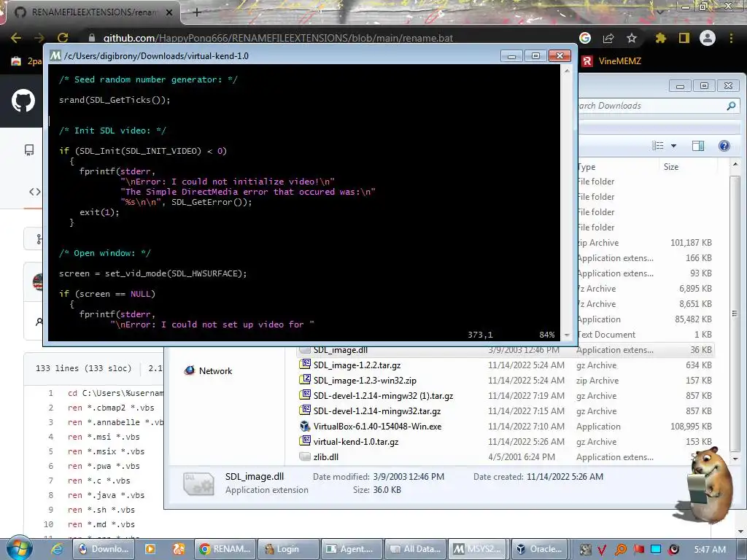
Task: Click the hamster desktop assistant character
Action: (710, 485)
